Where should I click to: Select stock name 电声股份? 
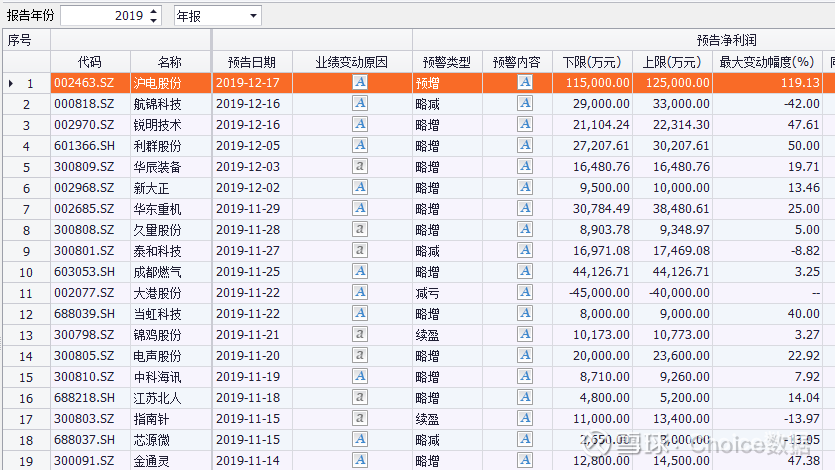tap(158, 356)
